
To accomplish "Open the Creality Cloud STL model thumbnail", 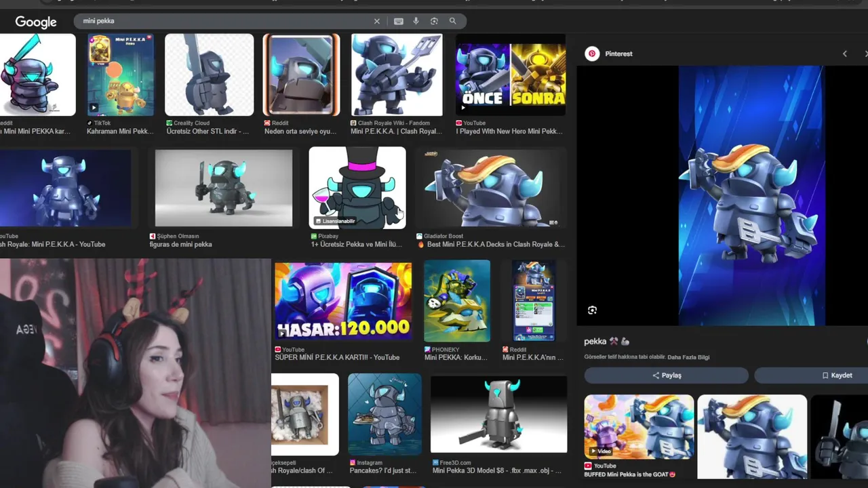I will pyautogui.click(x=210, y=75).
